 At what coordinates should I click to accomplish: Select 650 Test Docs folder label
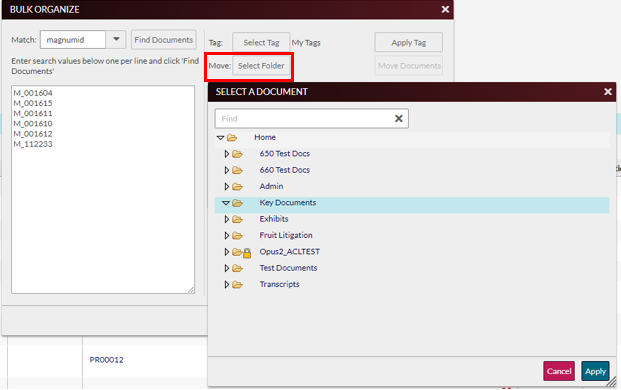pos(284,154)
